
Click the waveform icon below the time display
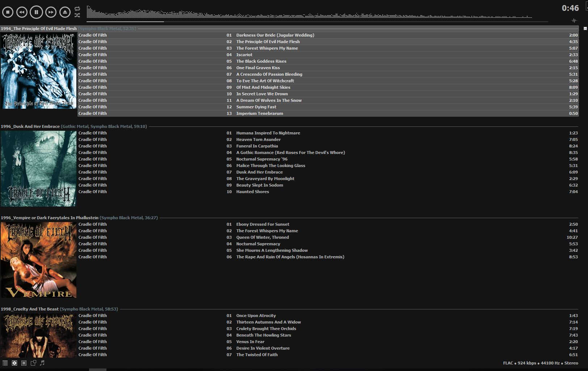coord(574,20)
